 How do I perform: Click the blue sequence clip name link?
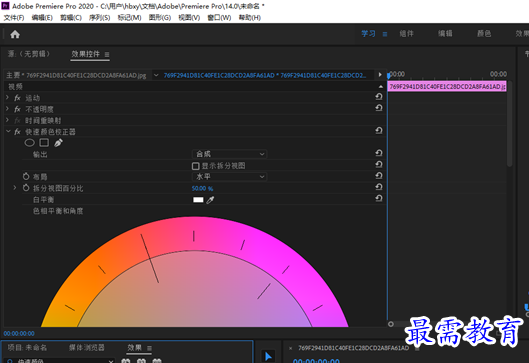[x=265, y=75]
